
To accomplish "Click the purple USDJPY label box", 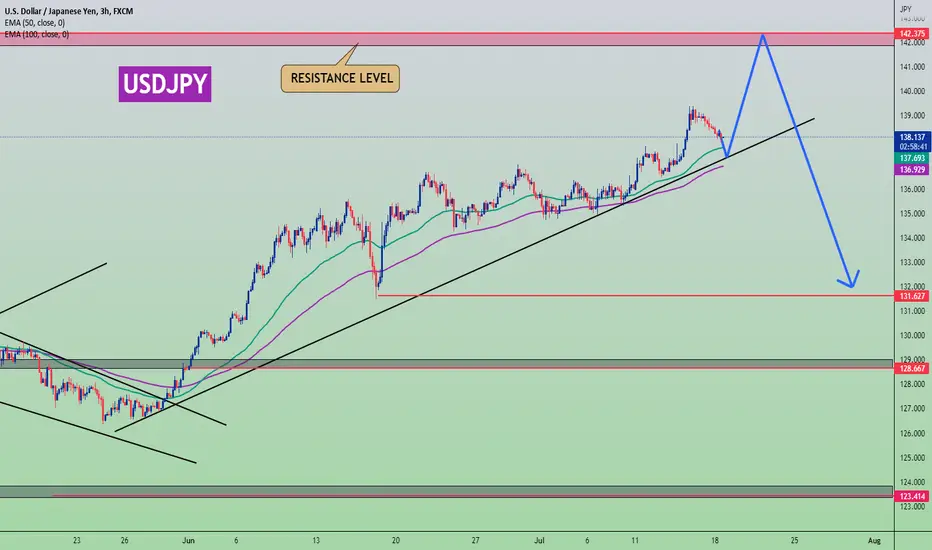I will (165, 84).
